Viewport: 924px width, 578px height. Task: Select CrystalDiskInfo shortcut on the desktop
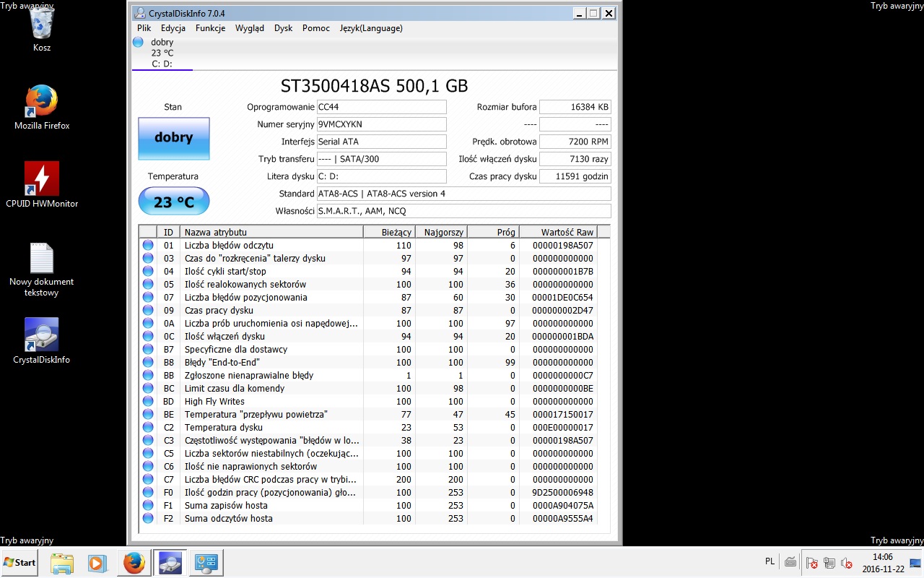42,341
